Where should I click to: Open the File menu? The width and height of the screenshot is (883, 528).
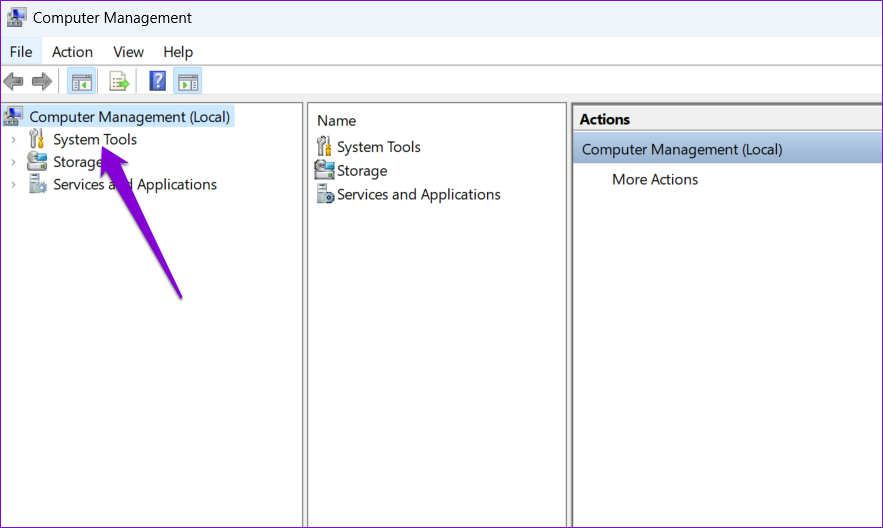coord(21,52)
